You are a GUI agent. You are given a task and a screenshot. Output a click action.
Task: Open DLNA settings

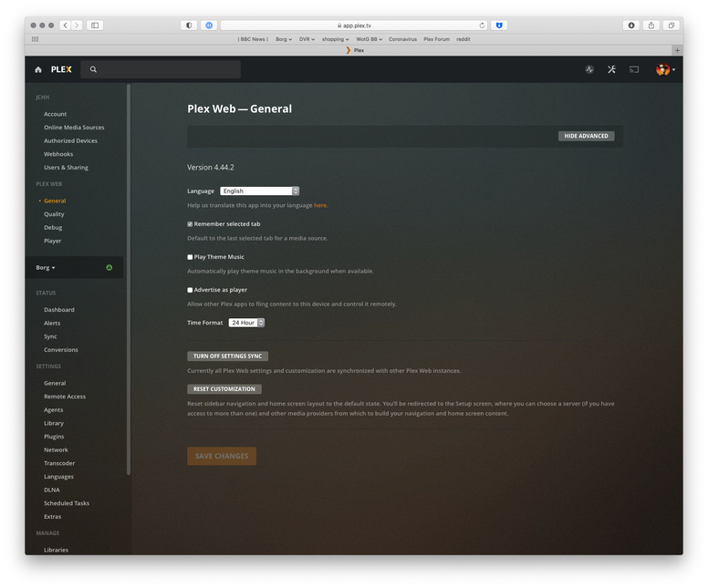[x=52, y=490]
